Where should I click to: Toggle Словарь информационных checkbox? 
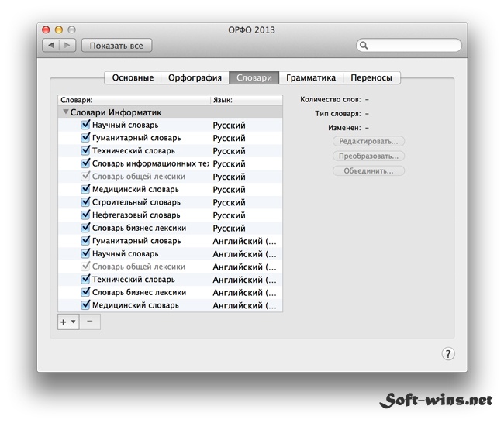pos(85,163)
